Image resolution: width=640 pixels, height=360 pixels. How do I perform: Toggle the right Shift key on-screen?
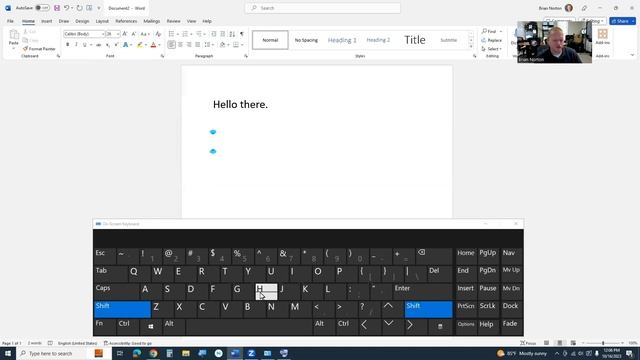[x=429, y=309]
